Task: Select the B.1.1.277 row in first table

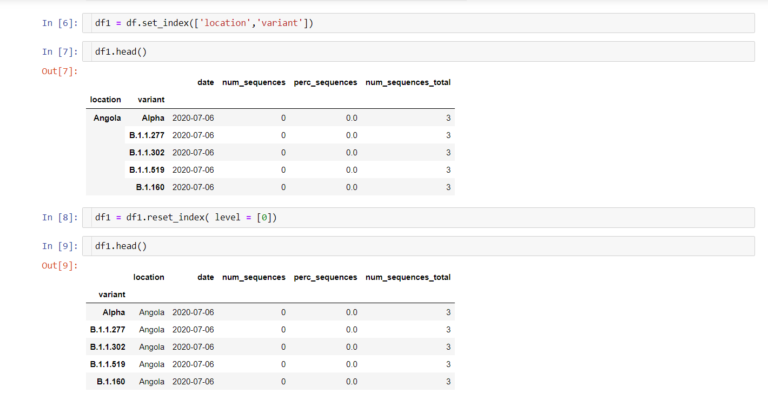Action: tap(270, 135)
